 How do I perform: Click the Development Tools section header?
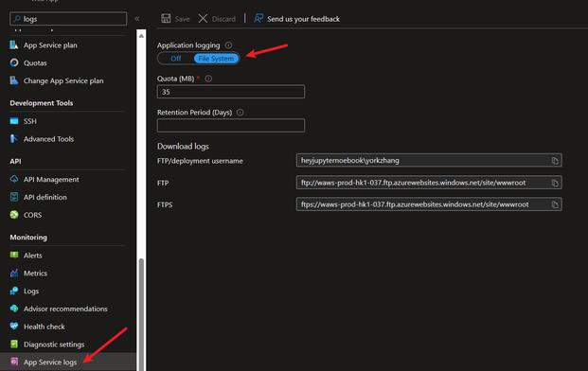(42, 103)
